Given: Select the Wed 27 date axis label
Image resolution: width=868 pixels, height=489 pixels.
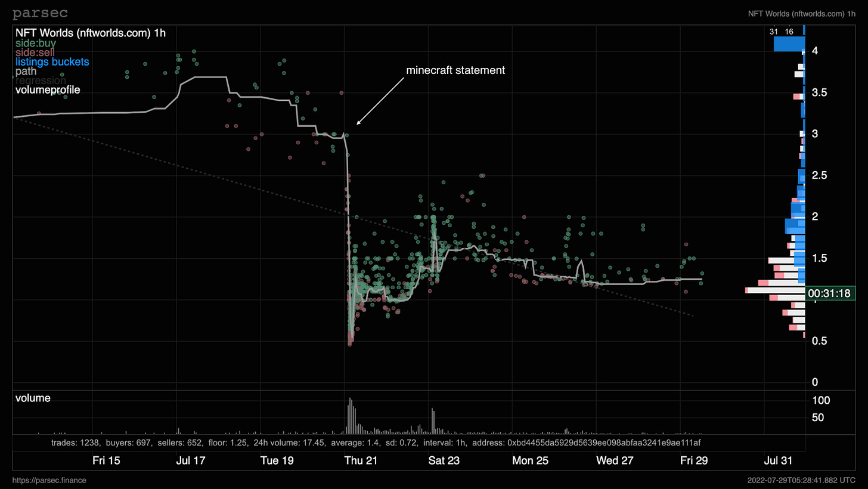Looking at the screenshot, I should coord(615,460).
